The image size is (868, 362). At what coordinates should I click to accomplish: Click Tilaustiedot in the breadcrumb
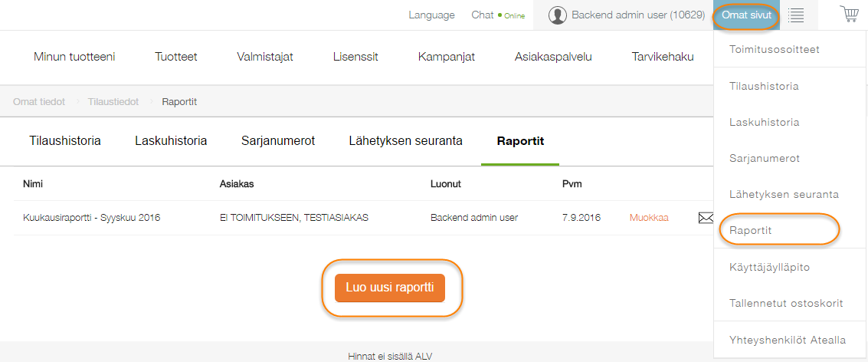(113, 101)
